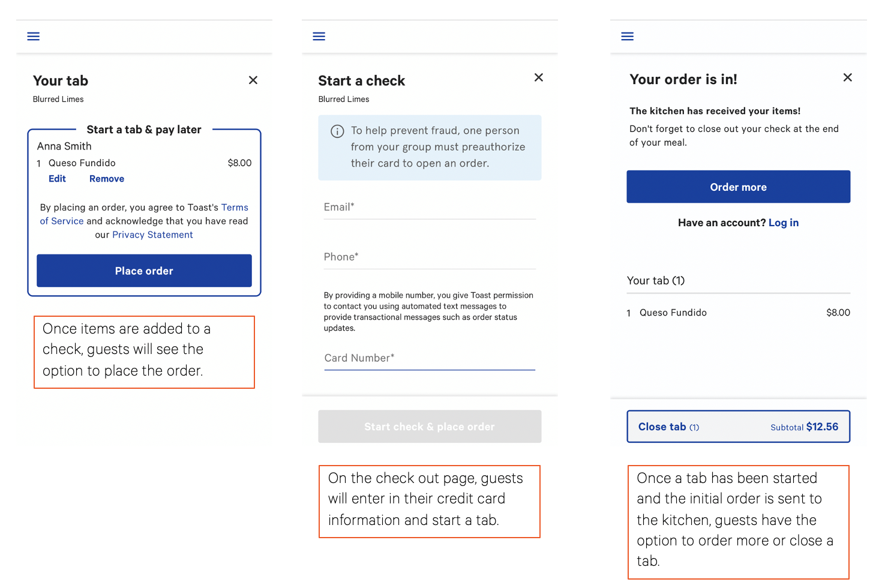
Task: Select the Queso Fundido line under Your tab
Action: click(x=673, y=313)
